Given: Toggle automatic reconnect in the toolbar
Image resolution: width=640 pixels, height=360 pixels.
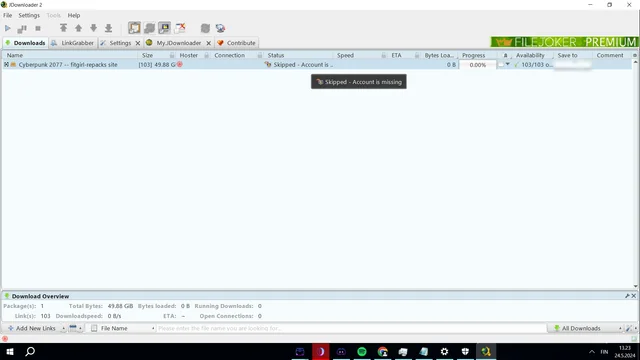Looking at the screenshot, I should [x=149, y=28].
